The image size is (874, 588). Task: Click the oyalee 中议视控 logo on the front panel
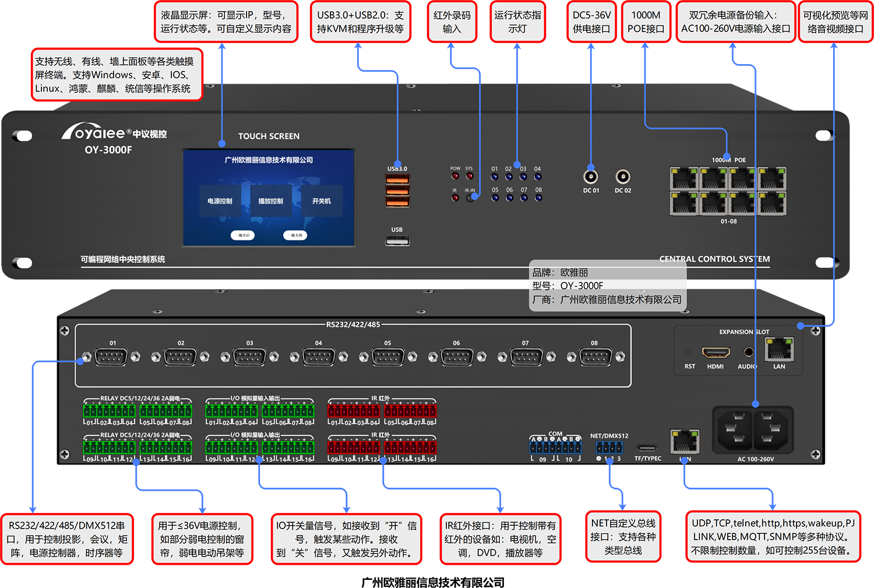[x=114, y=131]
